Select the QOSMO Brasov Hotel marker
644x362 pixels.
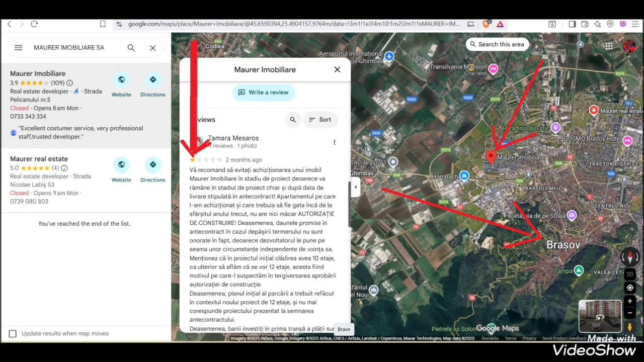(627, 140)
